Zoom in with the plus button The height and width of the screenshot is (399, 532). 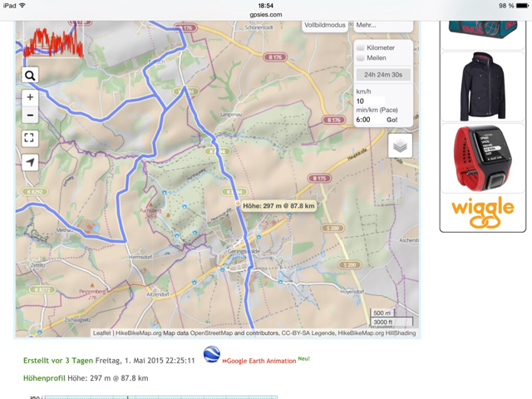(30, 97)
